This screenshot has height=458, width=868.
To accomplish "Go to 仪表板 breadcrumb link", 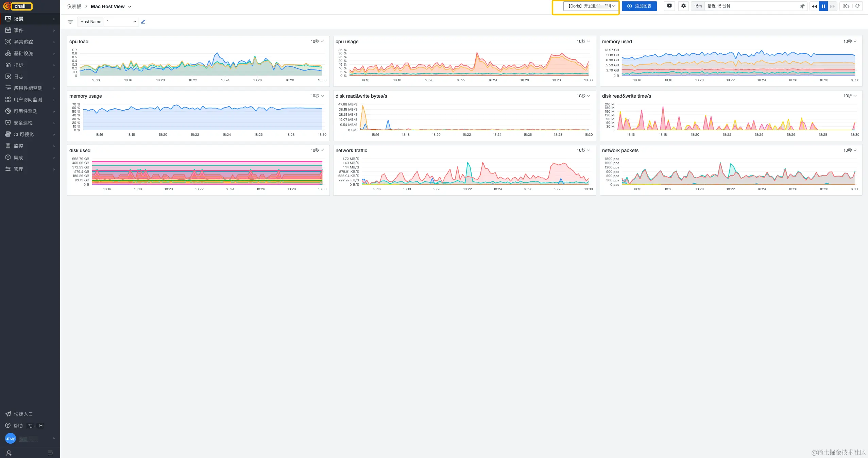I will (x=74, y=6).
